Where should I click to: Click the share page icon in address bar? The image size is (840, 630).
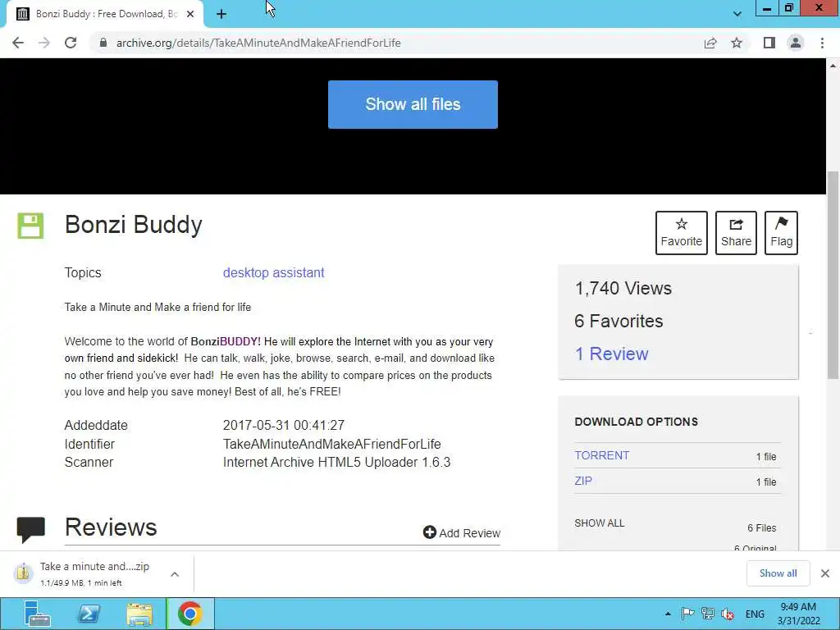[x=710, y=43]
